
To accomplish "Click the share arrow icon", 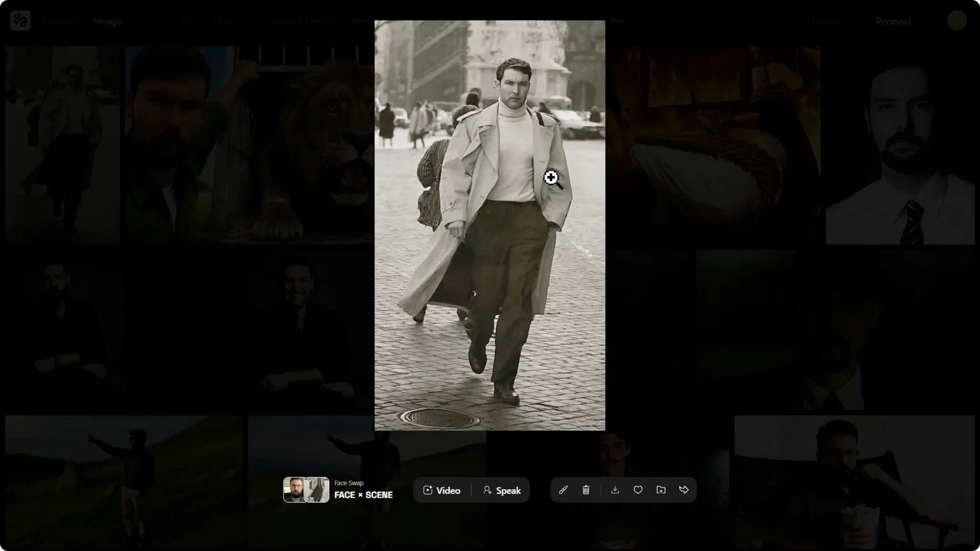I will pos(684,490).
